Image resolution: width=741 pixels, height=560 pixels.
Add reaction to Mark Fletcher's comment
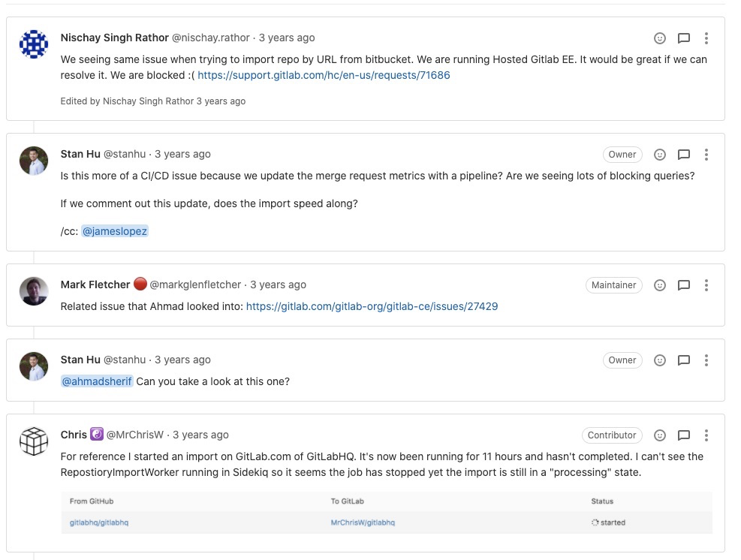tap(660, 285)
